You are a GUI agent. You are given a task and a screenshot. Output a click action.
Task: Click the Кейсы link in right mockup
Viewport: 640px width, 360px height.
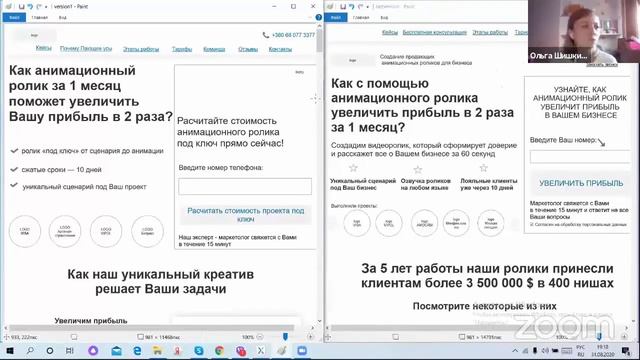coord(390,32)
